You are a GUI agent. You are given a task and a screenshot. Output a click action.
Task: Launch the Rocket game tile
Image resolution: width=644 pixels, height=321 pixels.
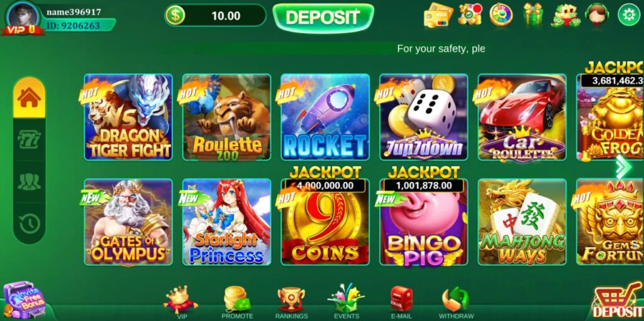click(x=325, y=117)
